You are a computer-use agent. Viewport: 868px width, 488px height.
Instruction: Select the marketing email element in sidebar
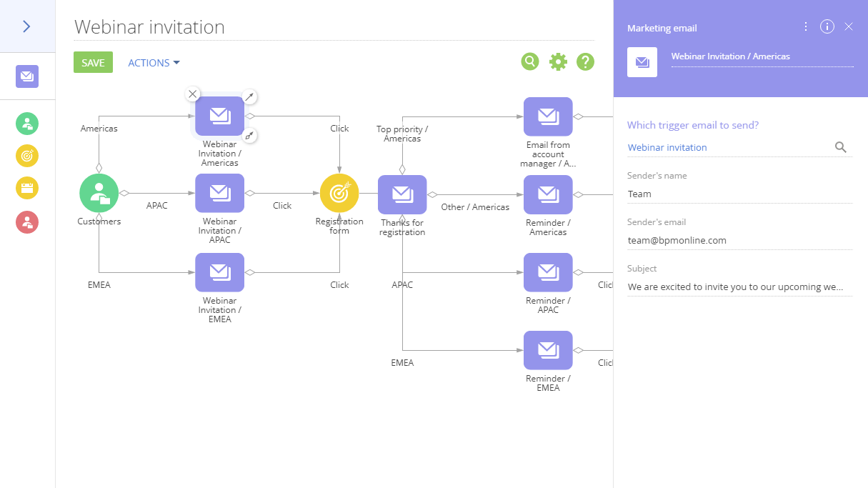27,76
